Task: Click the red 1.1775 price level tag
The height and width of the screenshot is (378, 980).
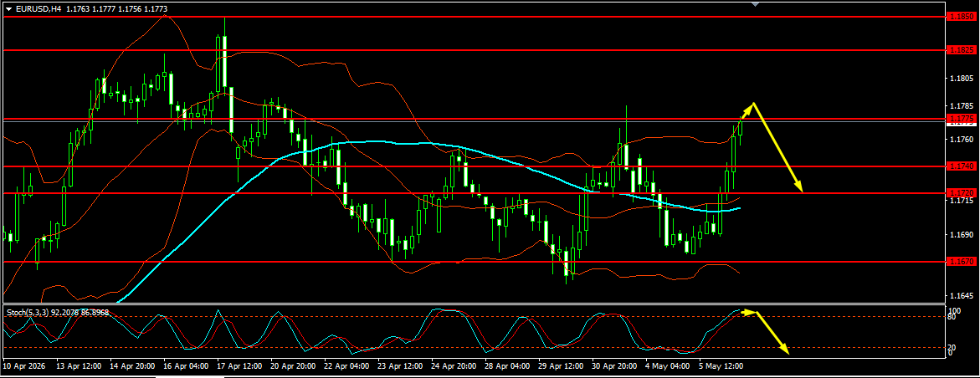Action: click(x=961, y=118)
